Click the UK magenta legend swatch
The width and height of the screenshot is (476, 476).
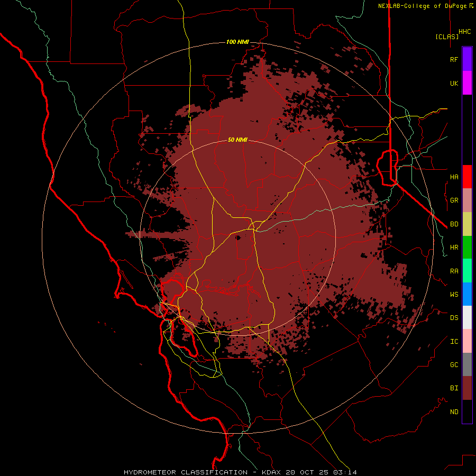tap(467, 83)
